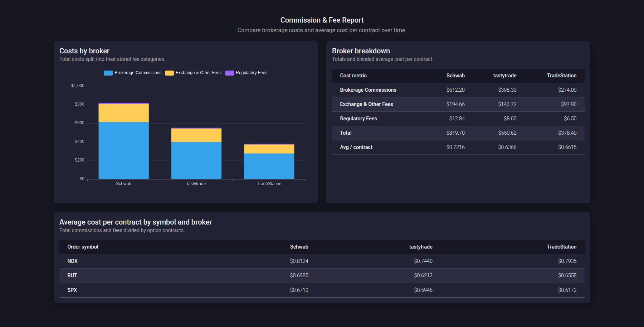
Task: Click RUT Schwab cost $0.6985
Action: [x=299, y=275]
